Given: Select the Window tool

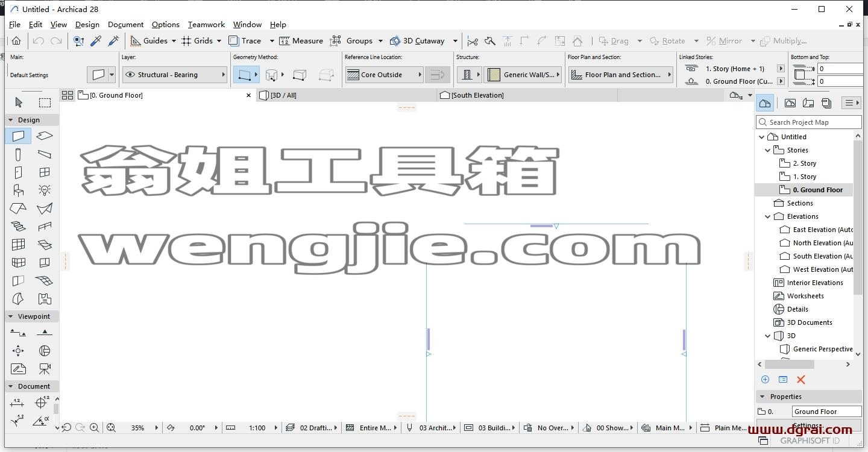Looking at the screenshot, I should [x=45, y=172].
